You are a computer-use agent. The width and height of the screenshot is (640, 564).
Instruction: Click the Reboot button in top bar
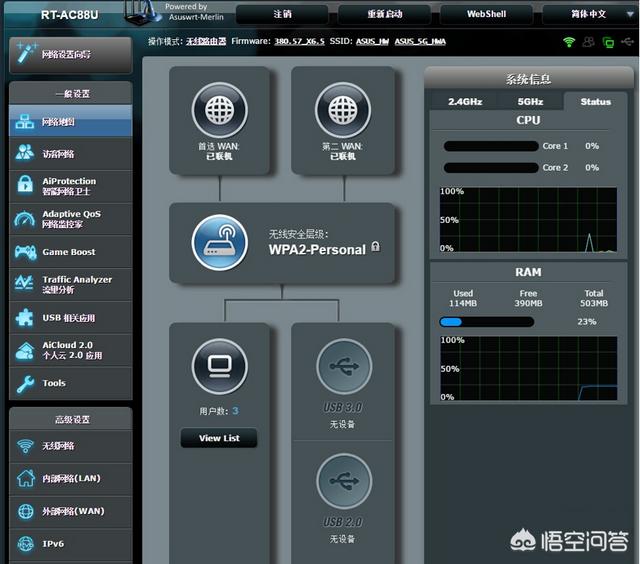tap(384, 14)
